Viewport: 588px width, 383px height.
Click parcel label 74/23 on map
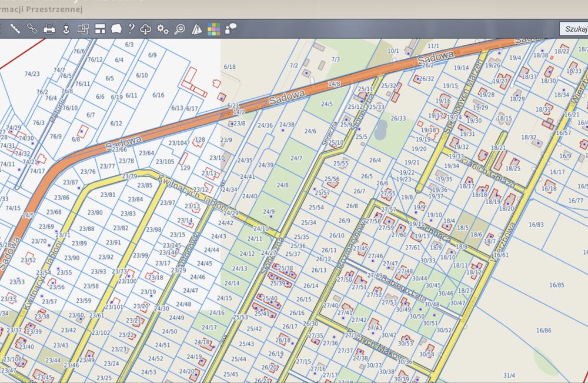(x=32, y=74)
